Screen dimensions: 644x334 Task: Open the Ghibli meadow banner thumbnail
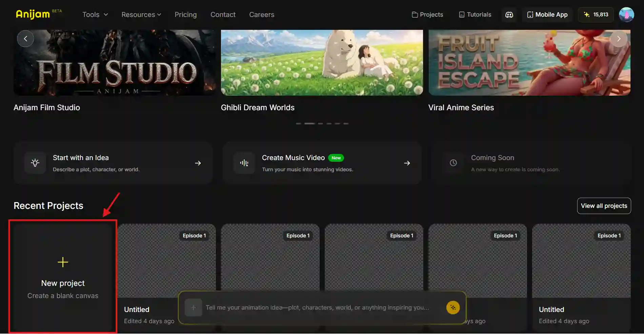click(x=322, y=63)
